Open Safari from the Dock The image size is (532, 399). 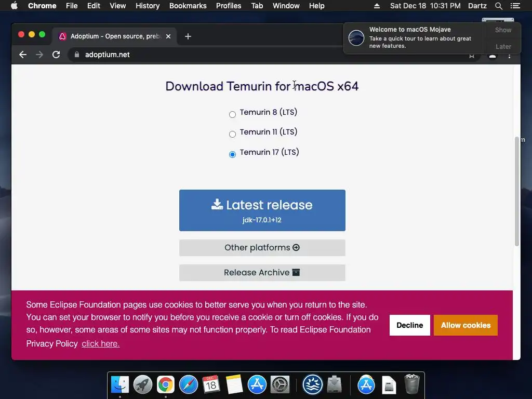pyautogui.click(x=188, y=385)
